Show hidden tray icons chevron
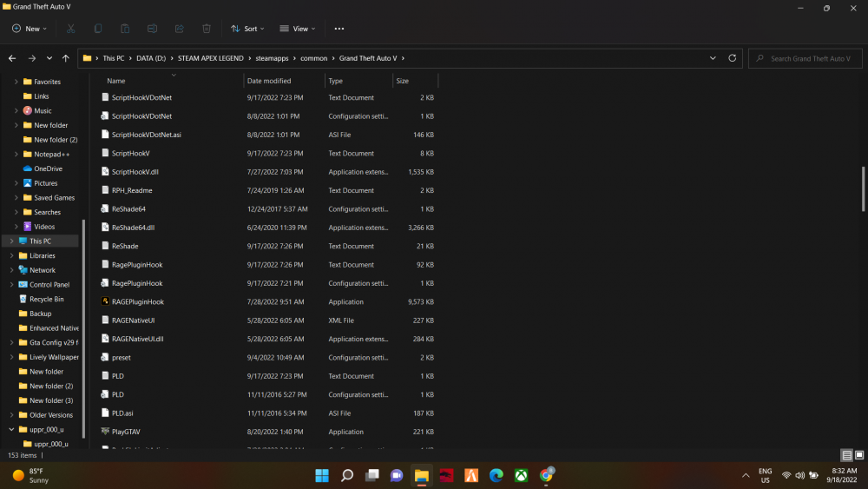The height and width of the screenshot is (489, 868). coord(746,475)
